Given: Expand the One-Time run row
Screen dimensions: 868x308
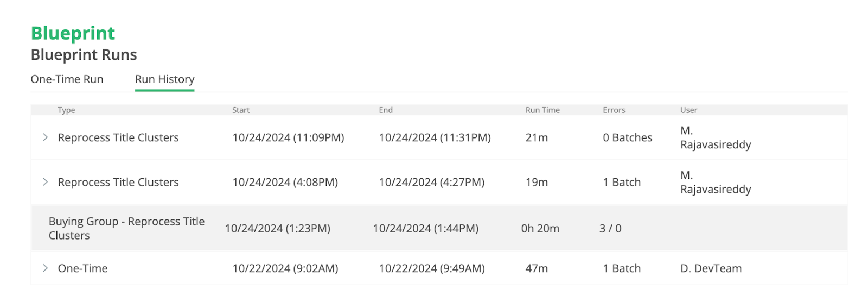Looking at the screenshot, I should 46,268.
